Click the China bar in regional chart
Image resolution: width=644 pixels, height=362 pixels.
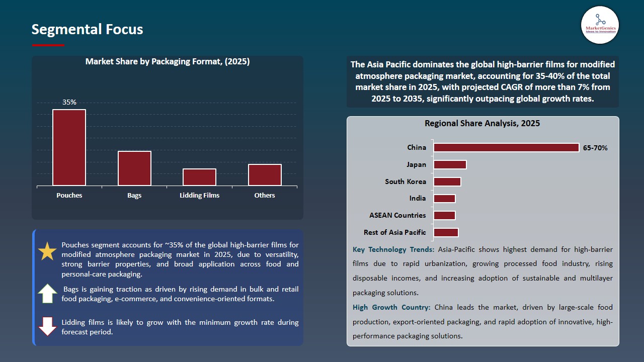tap(506, 147)
